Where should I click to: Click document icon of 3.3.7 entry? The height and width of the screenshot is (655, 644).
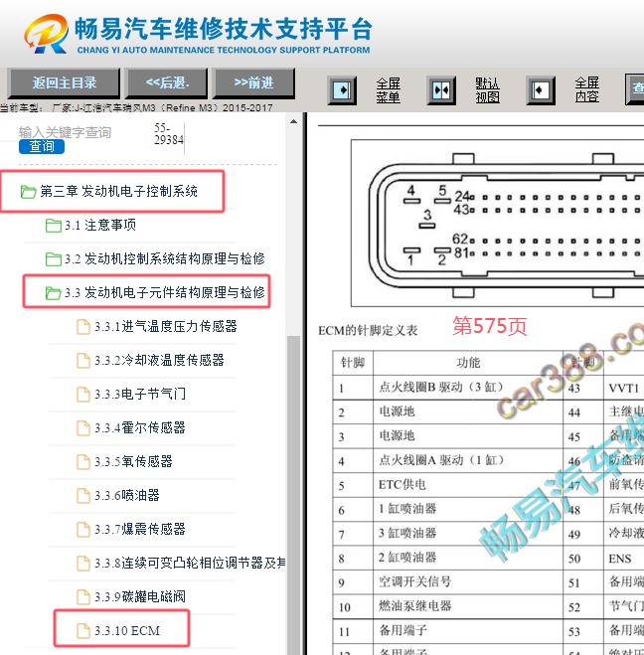point(83,530)
